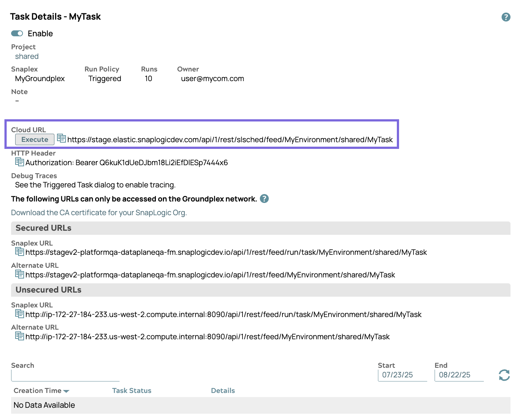Copy the Cloud URL to clipboard
This screenshot has width=519, height=420.
click(x=61, y=139)
